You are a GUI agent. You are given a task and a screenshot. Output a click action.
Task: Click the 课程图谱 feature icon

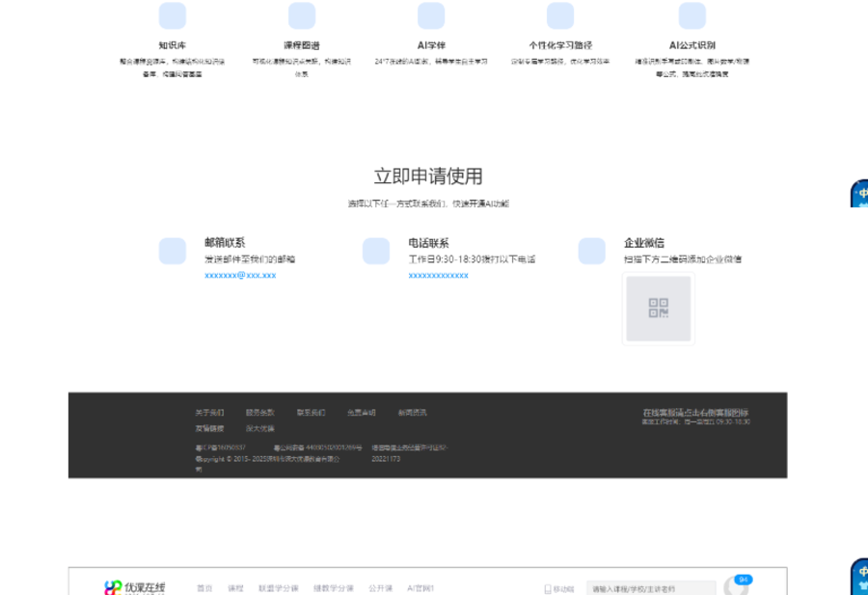(x=302, y=16)
